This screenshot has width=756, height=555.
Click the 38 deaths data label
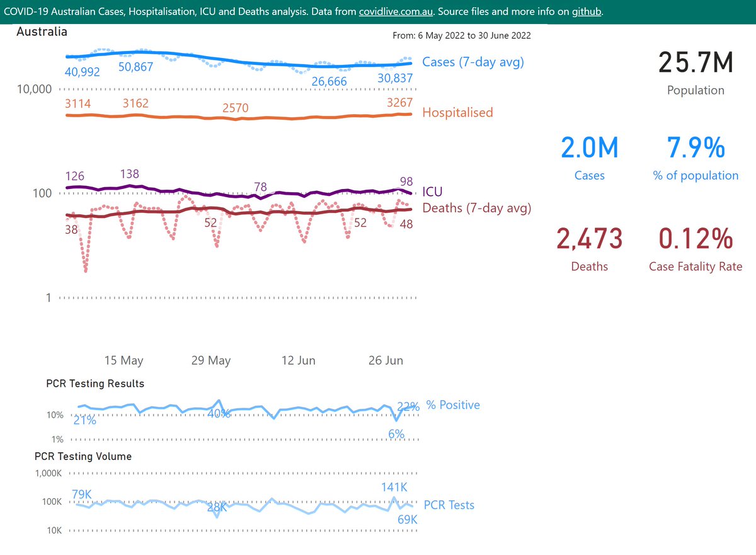click(72, 231)
